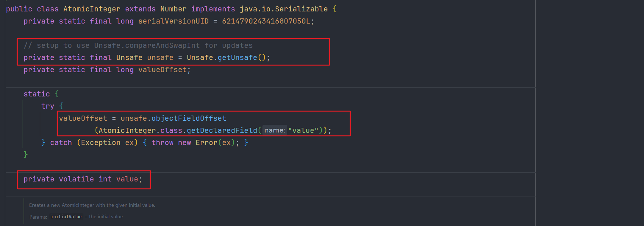Click java.io.Serializable interface reference
Image resolution: width=644 pixels, height=226 pixels.
click(x=283, y=9)
